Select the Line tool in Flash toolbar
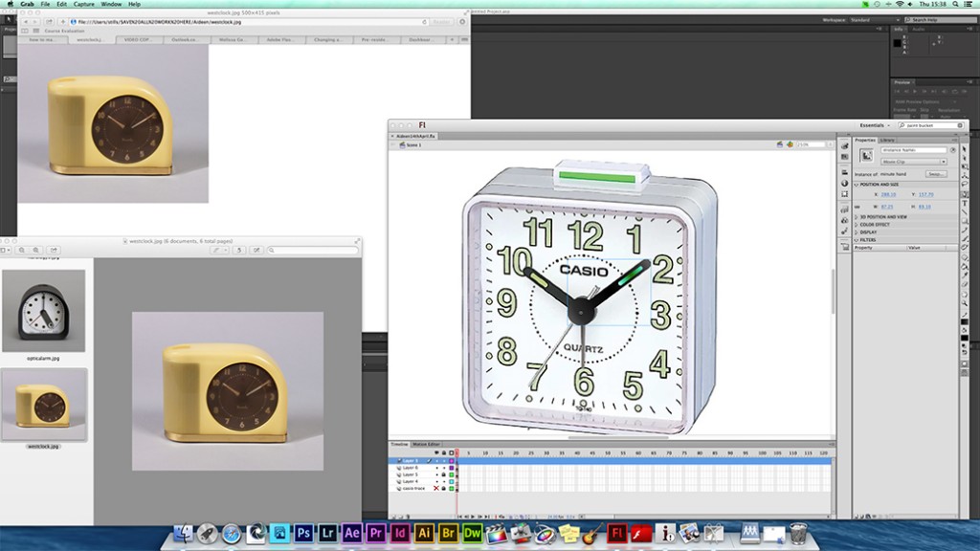This screenshot has height=551, width=980. [965, 211]
